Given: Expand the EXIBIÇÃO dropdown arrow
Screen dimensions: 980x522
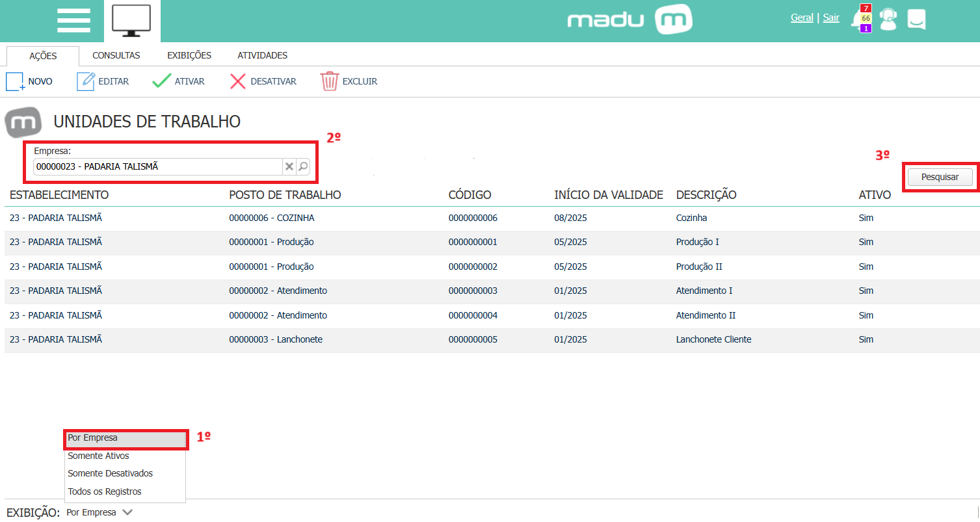Looking at the screenshot, I should [127, 512].
